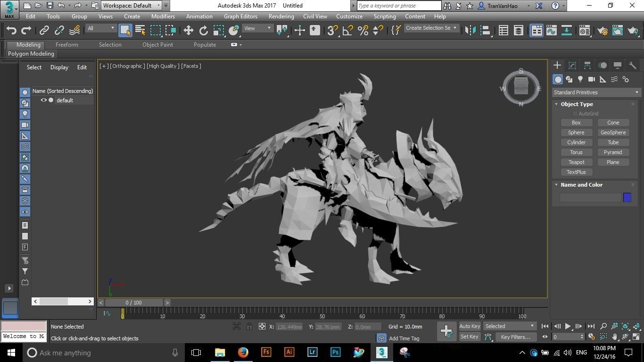Click the time slider showing 0 / 100
The height and width of the screenshot is (362, 644).
click(134, 303)
